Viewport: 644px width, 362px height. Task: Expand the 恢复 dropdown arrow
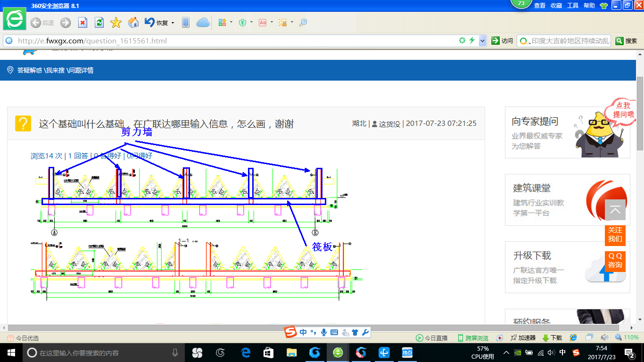point(173,23)
